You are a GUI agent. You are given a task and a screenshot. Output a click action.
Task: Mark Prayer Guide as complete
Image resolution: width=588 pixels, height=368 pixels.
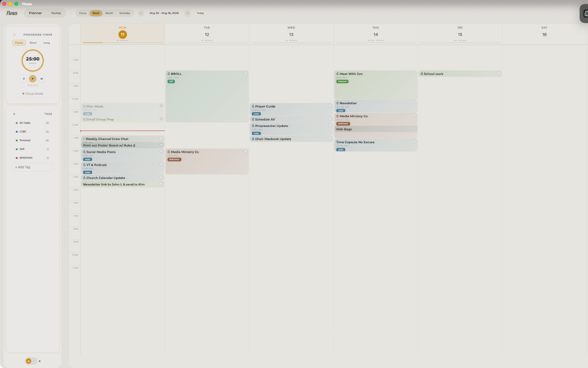330,106
